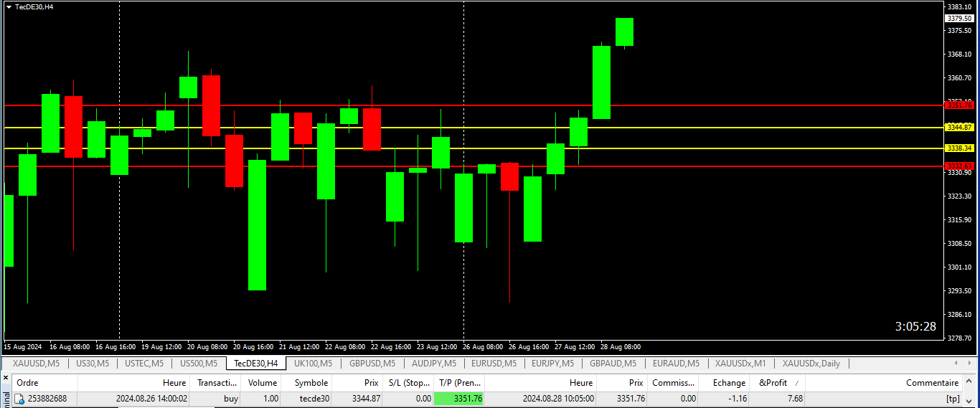980x408 pixels.
Task: Go to the AUDJPY,M5 chart tab
Action: 434,364
